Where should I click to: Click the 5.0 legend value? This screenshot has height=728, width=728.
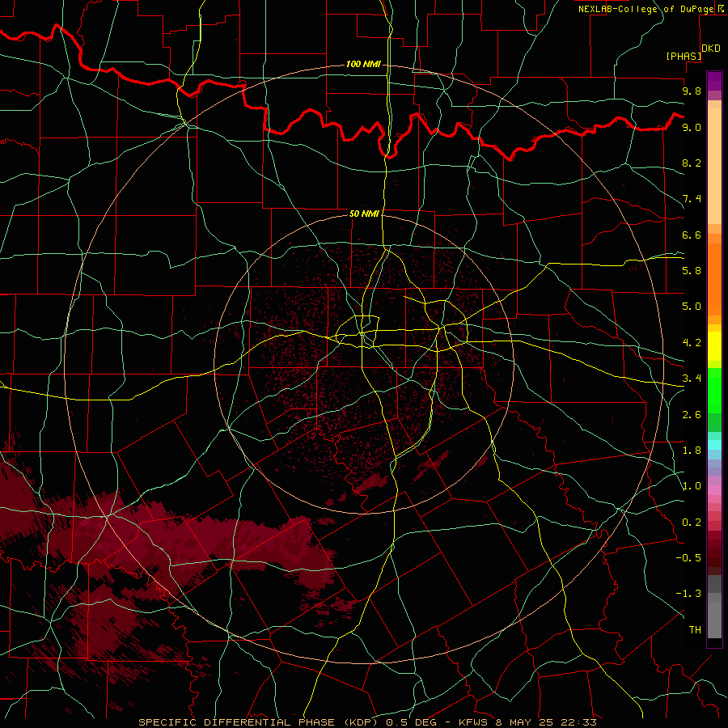692,307
